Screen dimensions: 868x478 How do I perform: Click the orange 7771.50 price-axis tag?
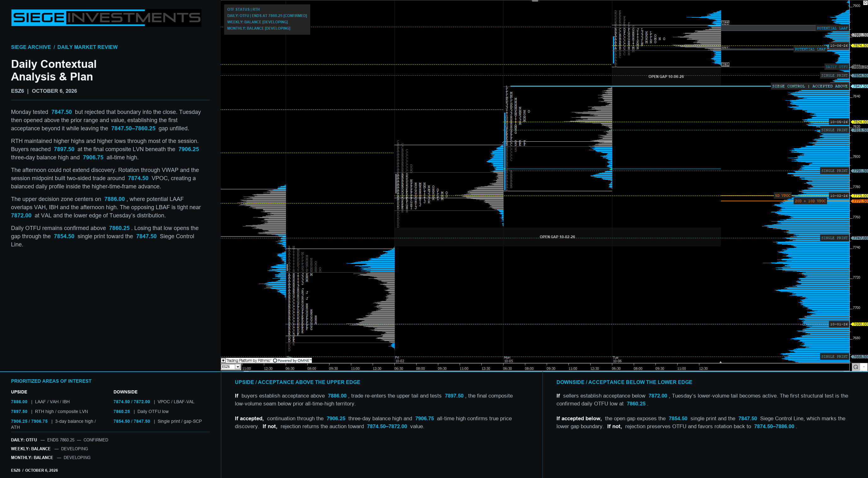(859, 201)
